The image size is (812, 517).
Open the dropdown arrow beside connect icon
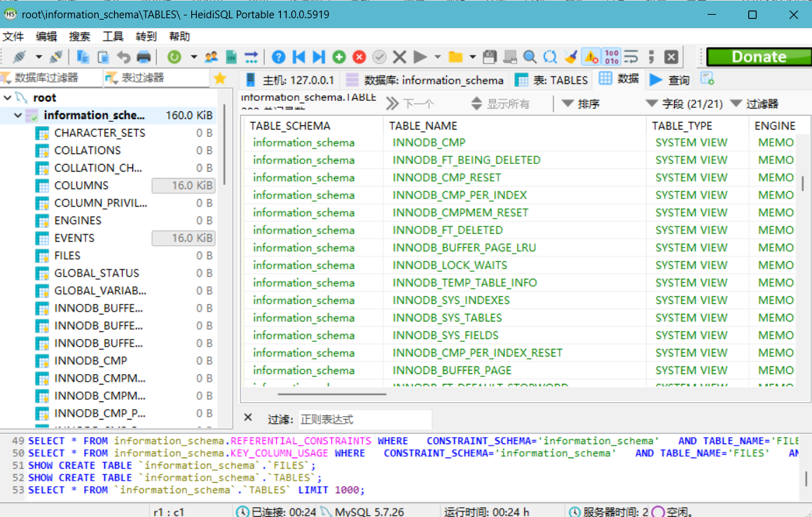point(39,57)
